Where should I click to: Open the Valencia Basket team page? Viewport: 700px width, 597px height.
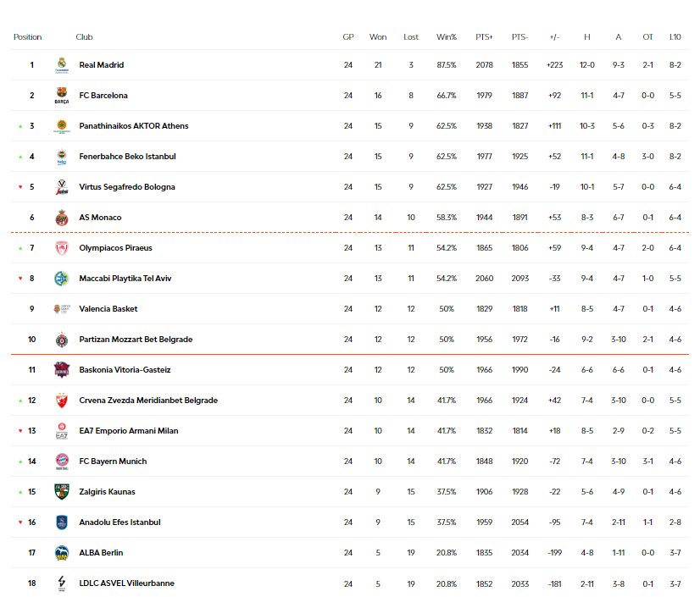coord(108,309)
